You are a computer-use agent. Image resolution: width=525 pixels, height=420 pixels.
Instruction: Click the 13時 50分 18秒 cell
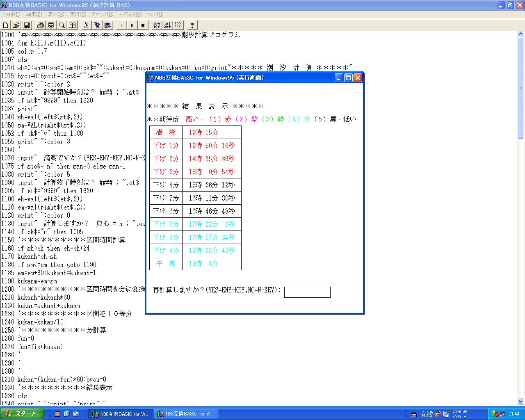click(212, 145)
